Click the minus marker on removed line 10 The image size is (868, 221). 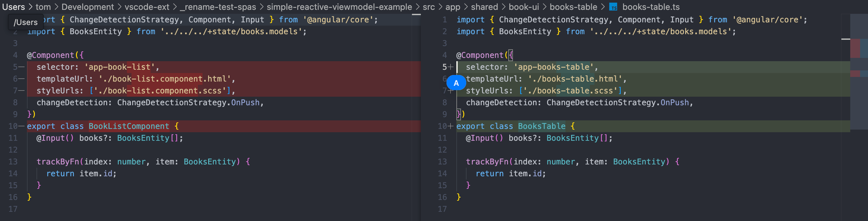click(21, 126)
